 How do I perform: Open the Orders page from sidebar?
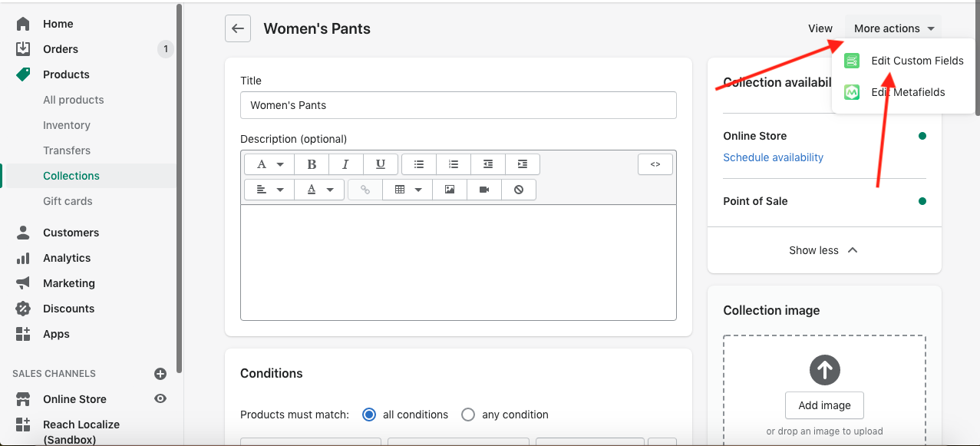click(x=61, y=49)
